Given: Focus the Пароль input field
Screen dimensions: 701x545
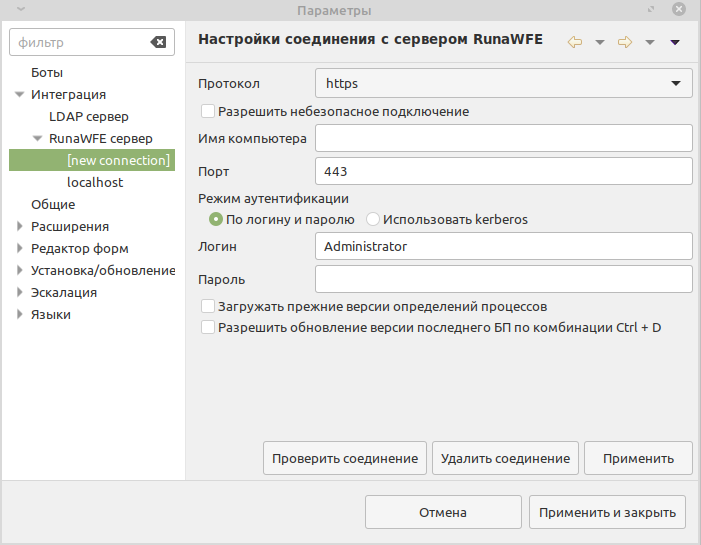Looking at the screenshot, I should 503,279.
